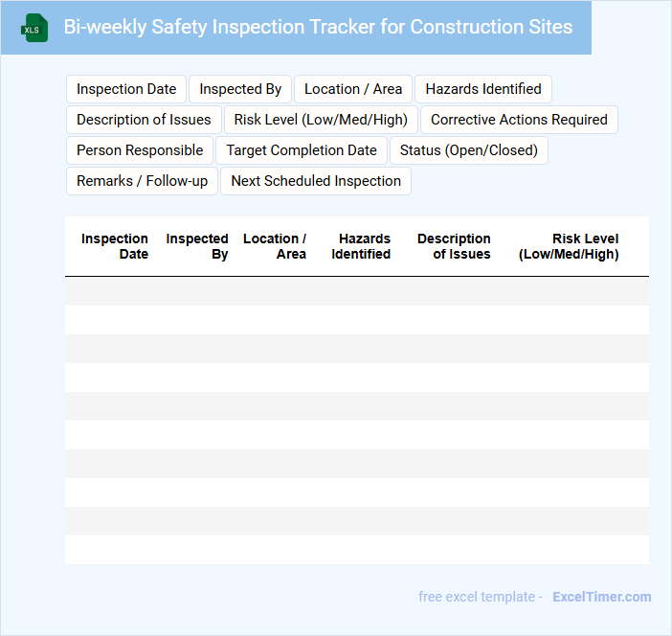
Task: Choose the Next Scheduled Inspection tag
Action: [316, 181]
